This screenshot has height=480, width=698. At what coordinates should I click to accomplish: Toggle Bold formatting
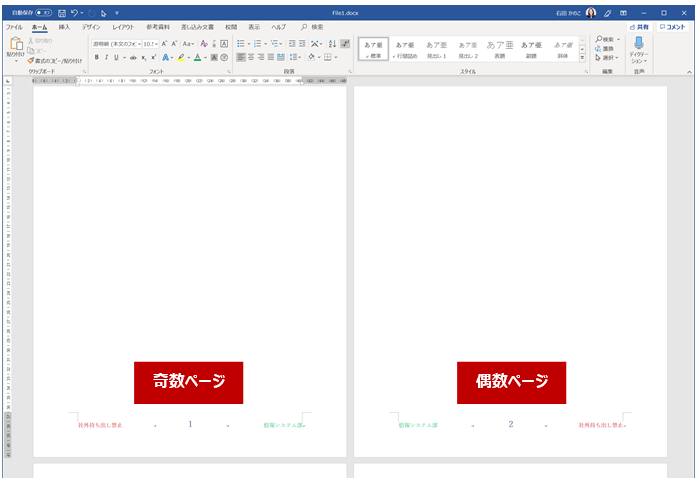pos(97,57)
